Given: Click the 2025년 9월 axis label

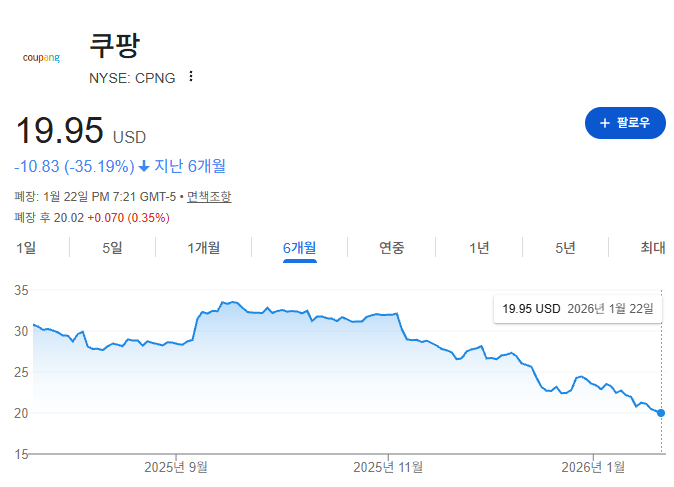Looking at the screenshot, I should click(x=176, y=466).
